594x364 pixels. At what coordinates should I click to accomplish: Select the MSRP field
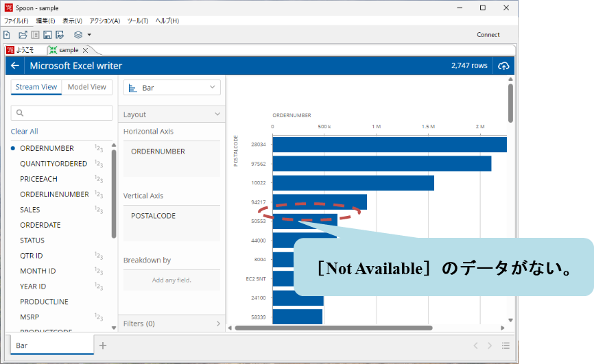(29, 317)
